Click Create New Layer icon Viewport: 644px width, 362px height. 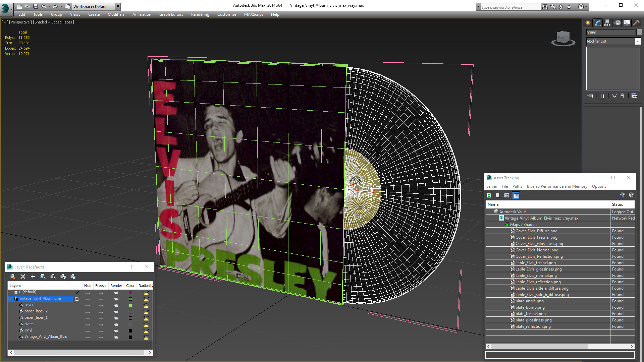tap(13, 277)
